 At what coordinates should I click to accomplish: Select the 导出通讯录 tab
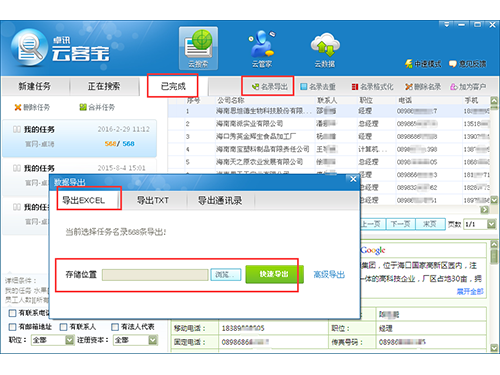(220, 200)
